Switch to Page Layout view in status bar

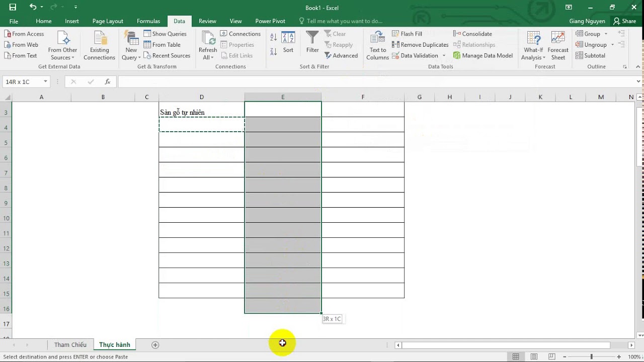[534, 356]
